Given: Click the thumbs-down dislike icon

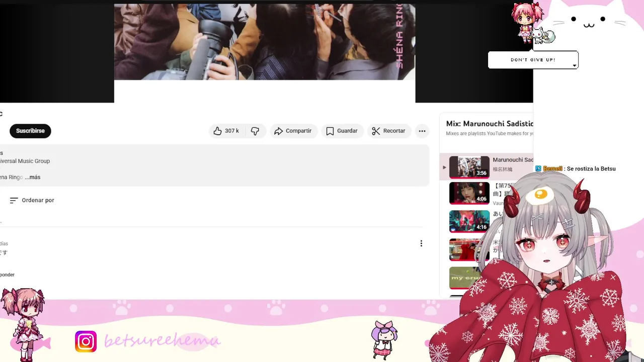Looking at the screenshot, I should tap(255, 131).
